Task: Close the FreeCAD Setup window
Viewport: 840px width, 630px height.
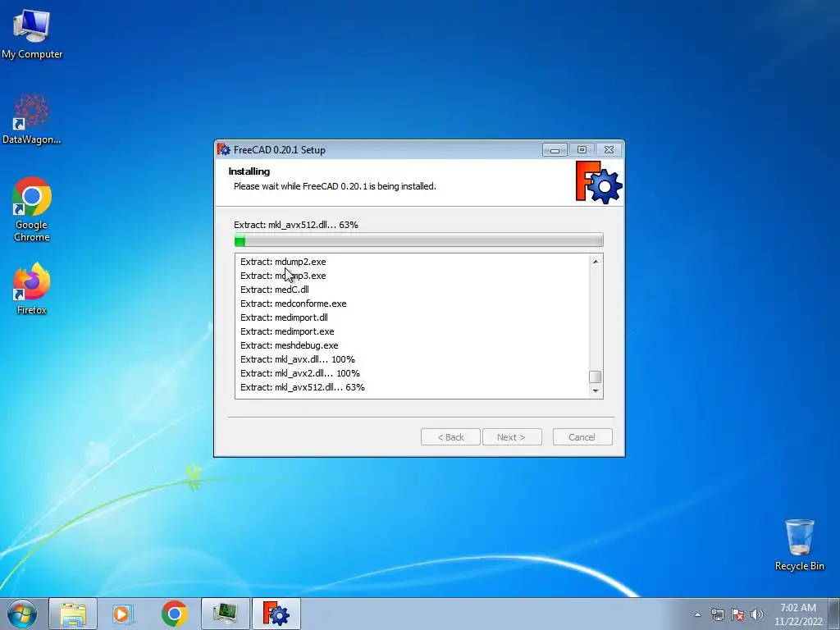Action: [x=609, y=150]
